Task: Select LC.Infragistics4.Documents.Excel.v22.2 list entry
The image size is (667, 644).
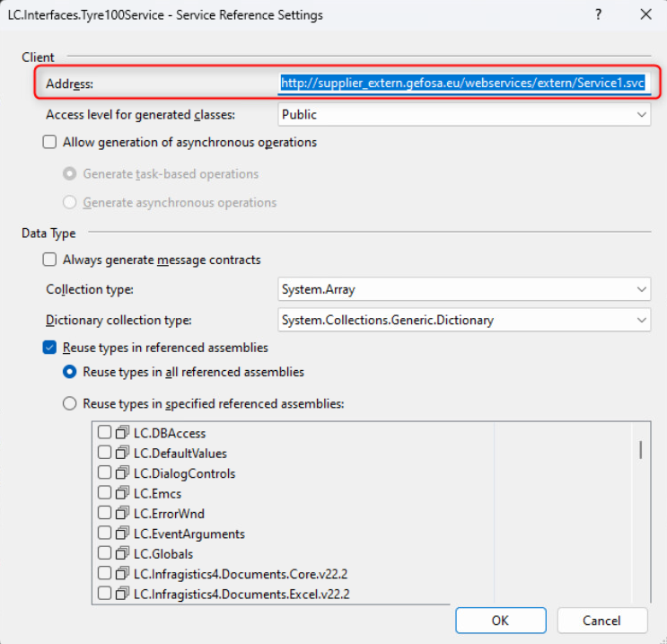Action: pos(241,594)
